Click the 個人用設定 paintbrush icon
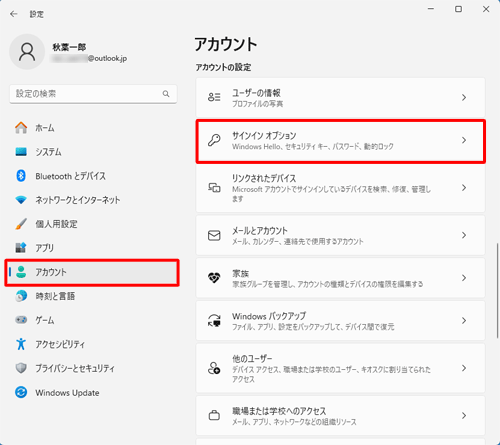 point(21,224)
